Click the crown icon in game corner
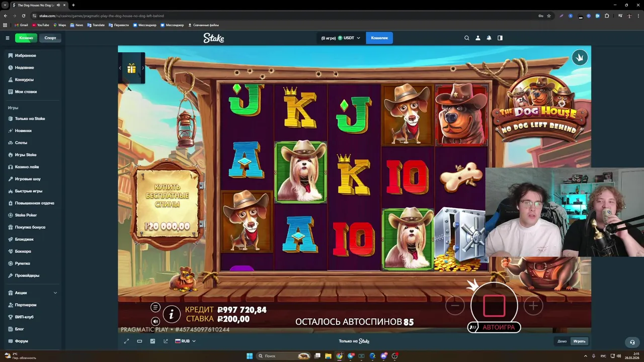This screenshot has height=362, width=644. coord(580,57)
